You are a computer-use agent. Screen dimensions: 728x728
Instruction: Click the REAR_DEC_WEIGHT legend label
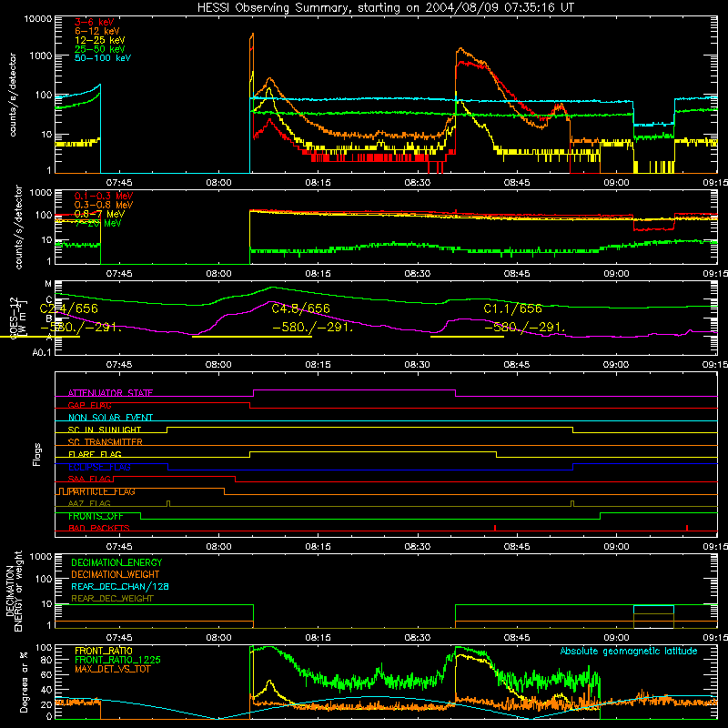click(112, 599)
